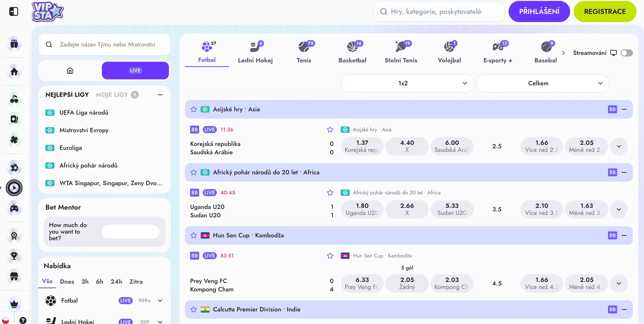Select the LIVE button in the left panel
This screenshot has width=644, height=324.
(x=135, y=71)
